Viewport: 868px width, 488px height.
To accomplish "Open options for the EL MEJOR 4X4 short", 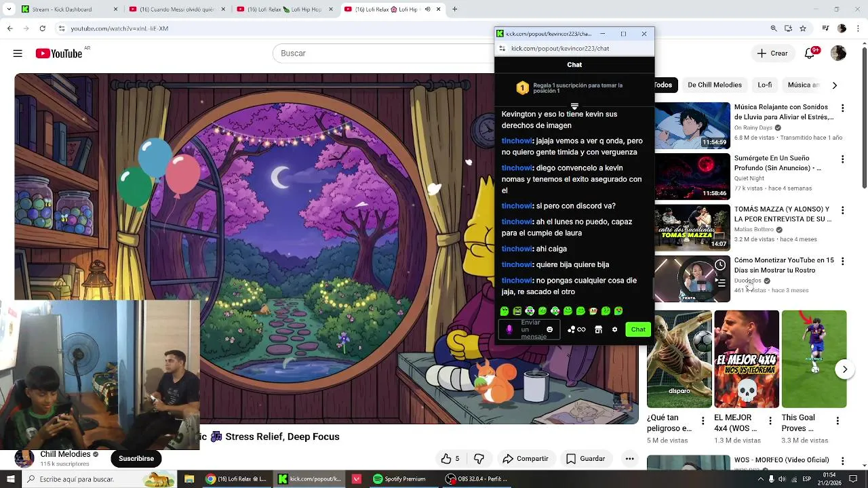I will [770, 421].
